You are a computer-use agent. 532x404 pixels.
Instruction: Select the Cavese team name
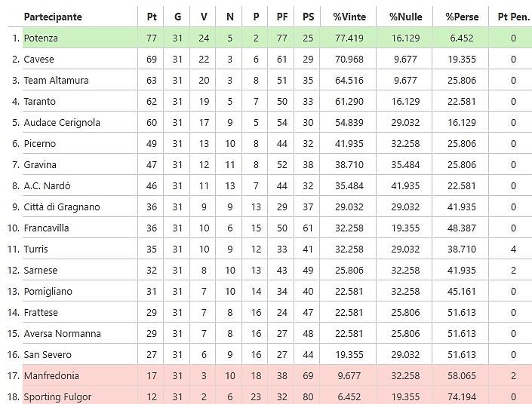38,60
